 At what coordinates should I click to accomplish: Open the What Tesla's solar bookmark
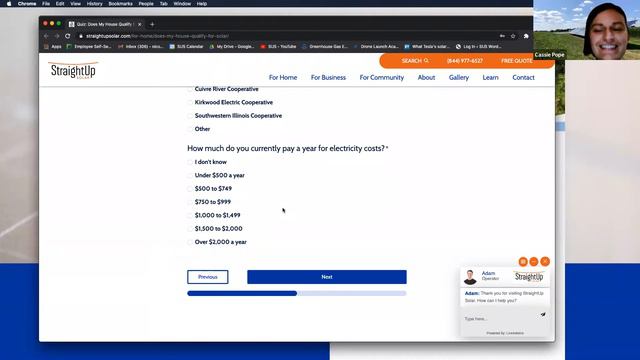(427, 47)
